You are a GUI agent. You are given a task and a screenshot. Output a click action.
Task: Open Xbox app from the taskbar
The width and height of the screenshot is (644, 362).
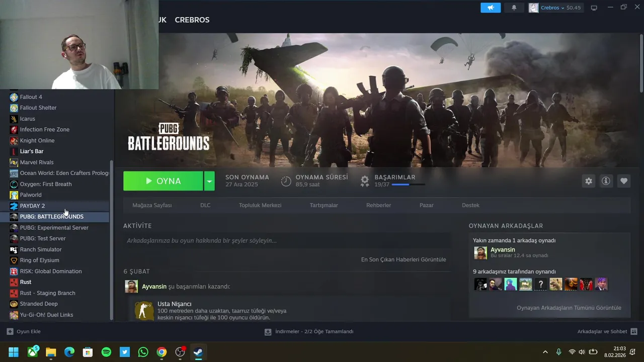[33, 351]
